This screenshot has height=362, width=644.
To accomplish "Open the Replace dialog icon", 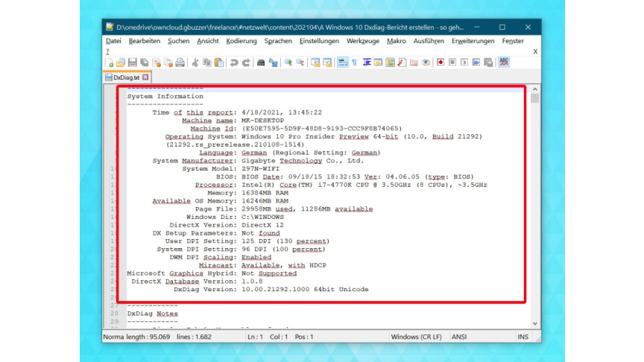I will [273, 63].
